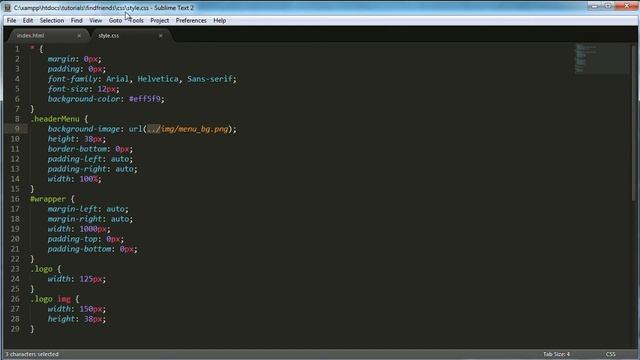Viewport: 640px width, 360px height.
Task: Click the #eff5f9 color value
Action: (x=145, y=99)
